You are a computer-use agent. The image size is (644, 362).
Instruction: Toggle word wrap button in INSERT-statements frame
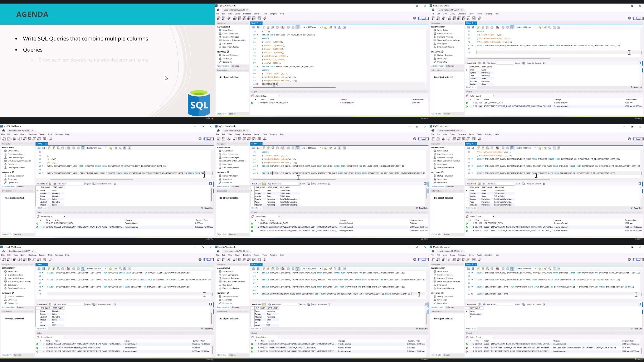click(344, 27)
